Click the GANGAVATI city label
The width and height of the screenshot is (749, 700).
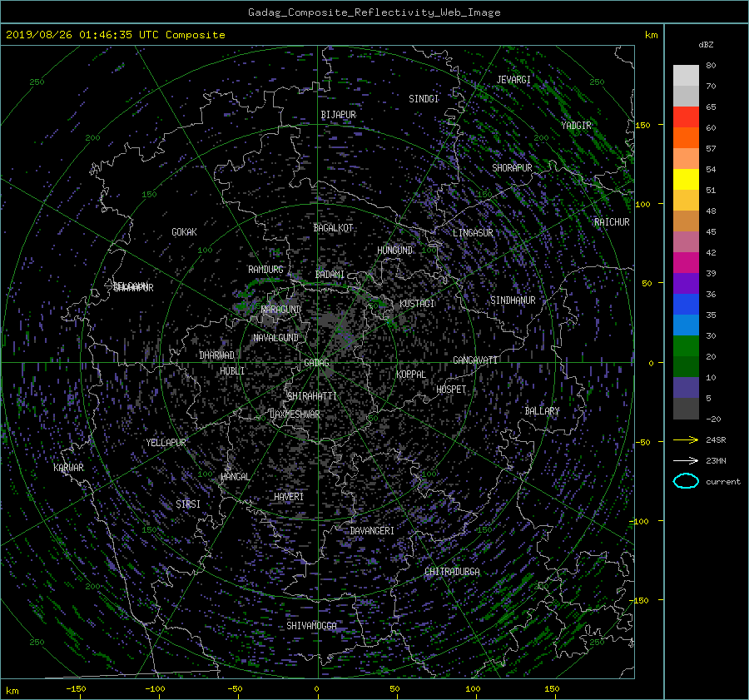coord(475,360)
